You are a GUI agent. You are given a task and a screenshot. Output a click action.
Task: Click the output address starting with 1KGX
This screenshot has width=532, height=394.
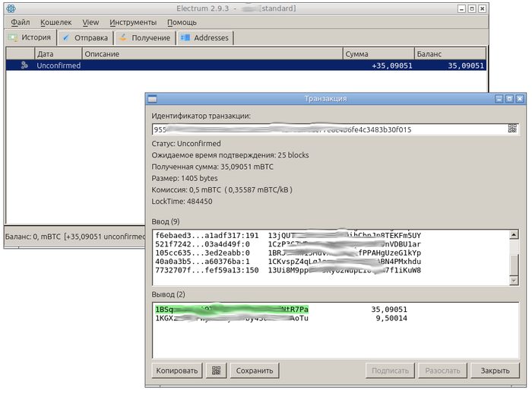(x=232, y=318)
